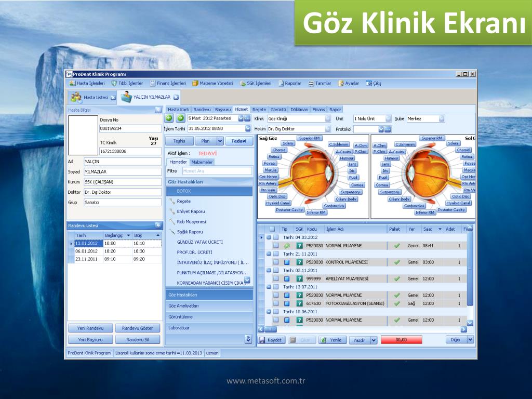This screenshot has width=532, height=399.
Task: Check the Tarih: 02.11.2011 group checkbox
Action: (x=276, y=270)
